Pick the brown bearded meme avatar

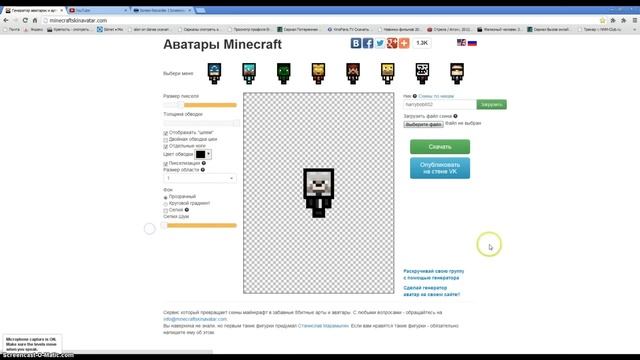353,73
